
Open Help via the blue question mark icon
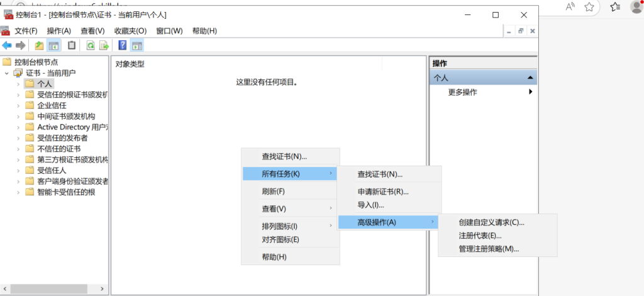[x=123, y=45]
